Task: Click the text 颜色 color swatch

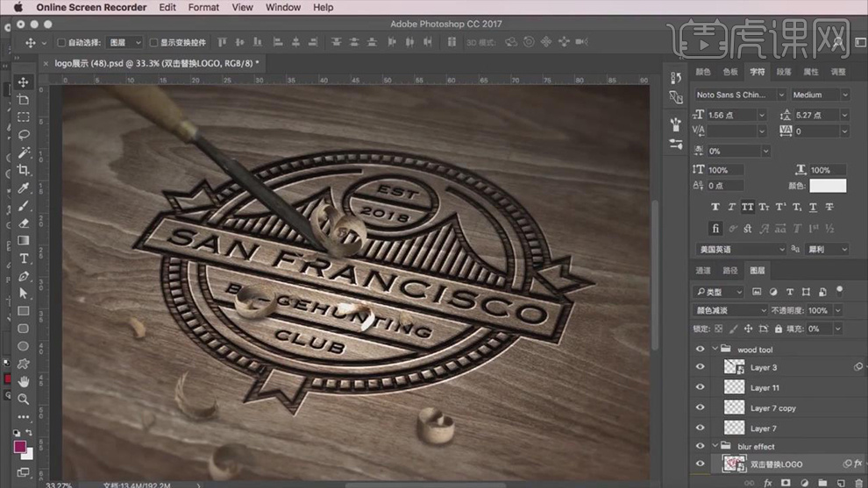Action: 828,186
